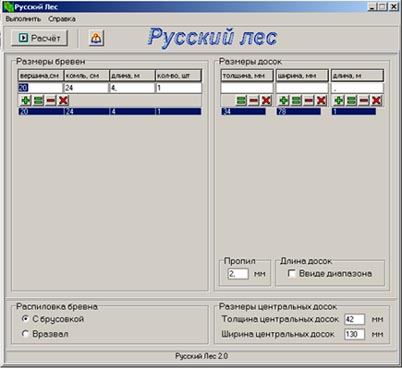The image size is (402, 368).
Task: Select the log list row 20 24 4 1
Action: pos(110,111)
